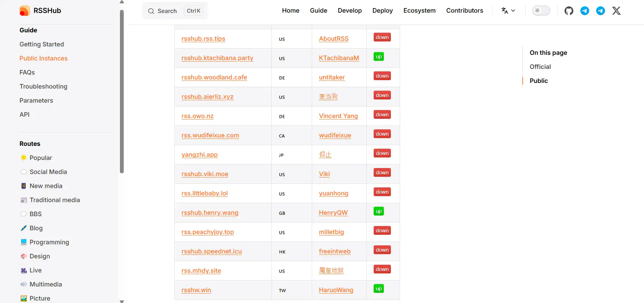Click the RSSHub logo icon
Viewport: 644px width, 303px height.
coord(25,11)
